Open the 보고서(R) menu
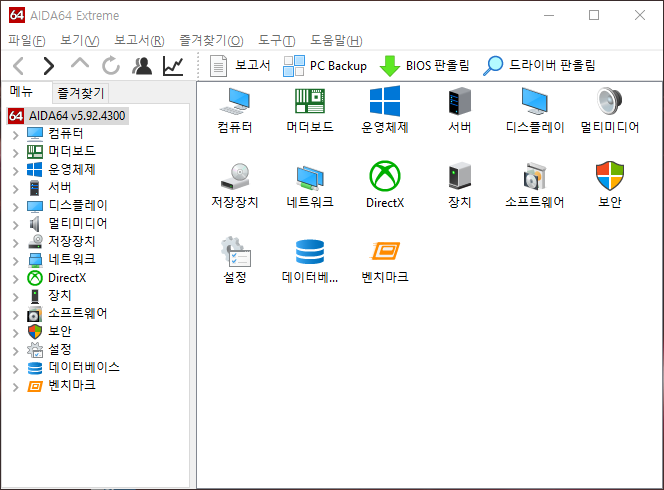The width and height of the screenshot is (664, 490). pos(139,41)
